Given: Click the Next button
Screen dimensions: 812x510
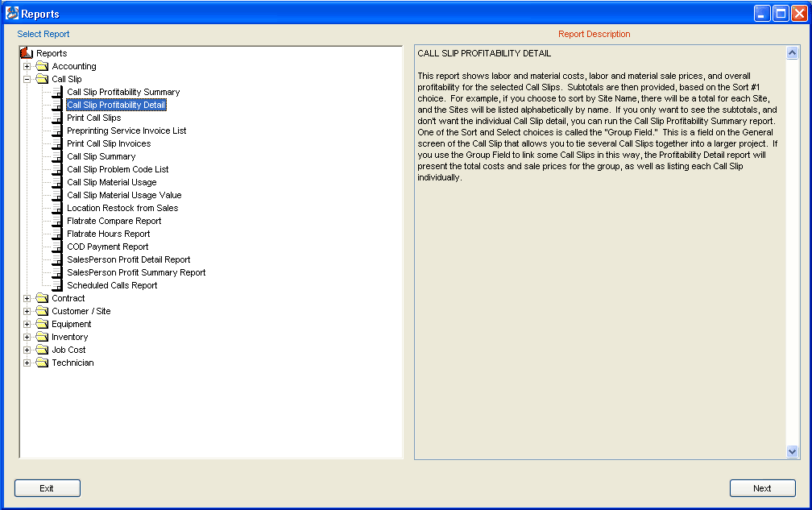Looking at the screenshot, I should coord(762,488).
